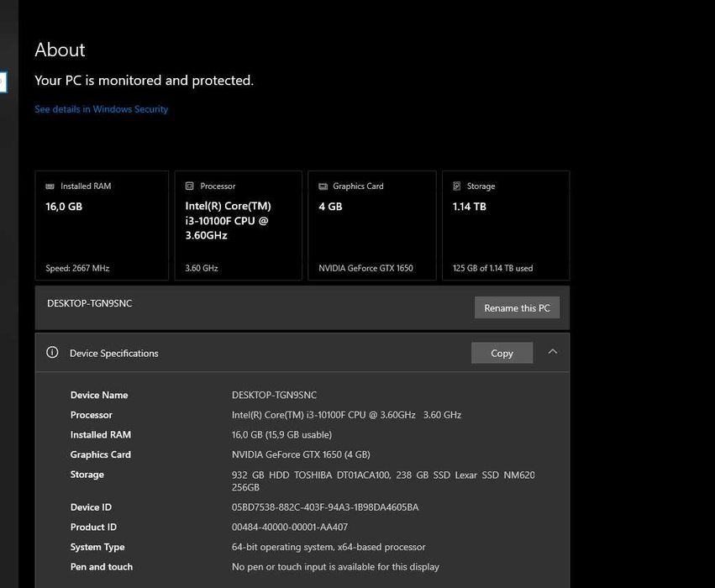The image size is (715, 588).
Task: Collapse the Device Specifications section chevron
Action: point(552,352)
